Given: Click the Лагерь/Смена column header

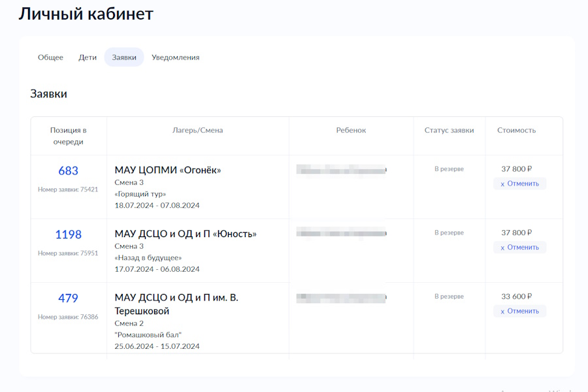Looking at the screenshot, I should pos(197,130).
